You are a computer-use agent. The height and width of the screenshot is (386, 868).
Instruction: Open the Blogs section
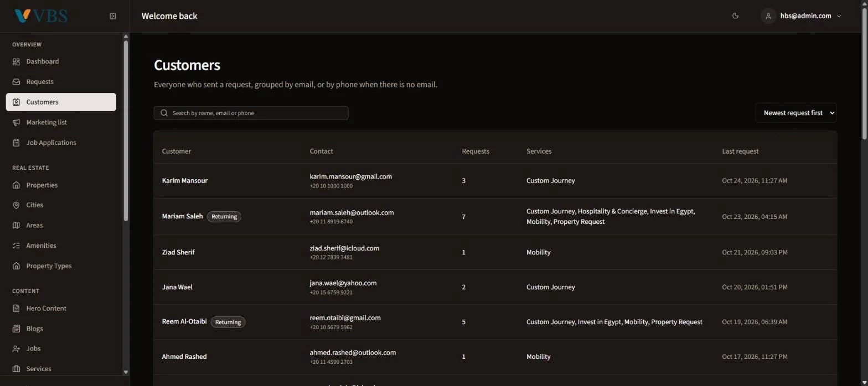pos(61,328)
